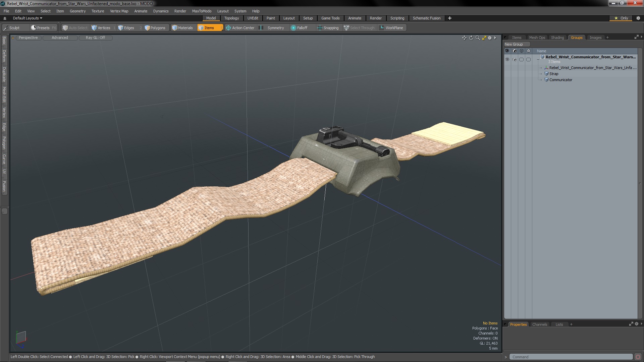Toggle Select Through
The height and width of the screenshot is (362, 644).
coord(359,28)
